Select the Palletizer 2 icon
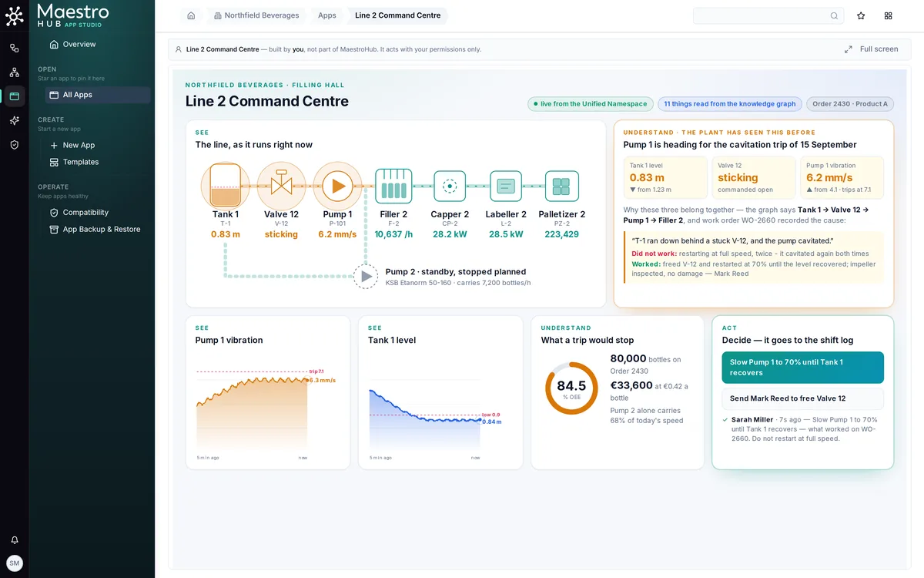 (x=561, y=187)
